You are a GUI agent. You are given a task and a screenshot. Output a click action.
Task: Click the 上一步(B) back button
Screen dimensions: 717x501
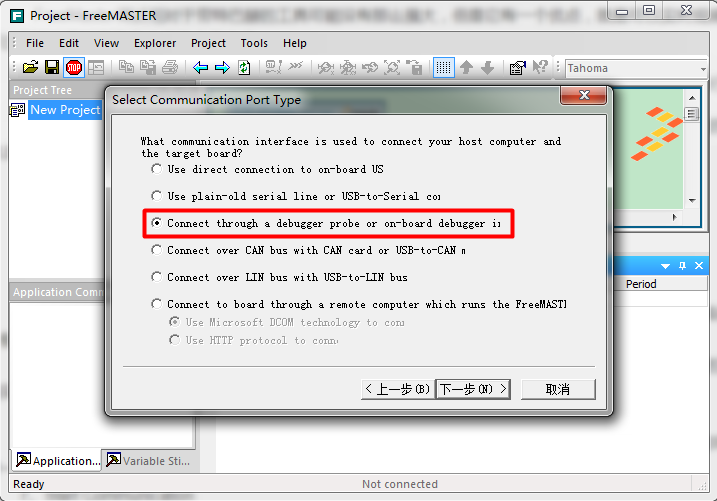pyautogui.click(x=397, y=389)
